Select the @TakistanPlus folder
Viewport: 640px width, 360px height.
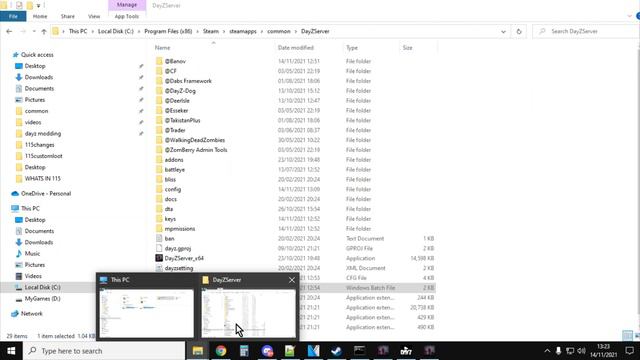(182, 120)
